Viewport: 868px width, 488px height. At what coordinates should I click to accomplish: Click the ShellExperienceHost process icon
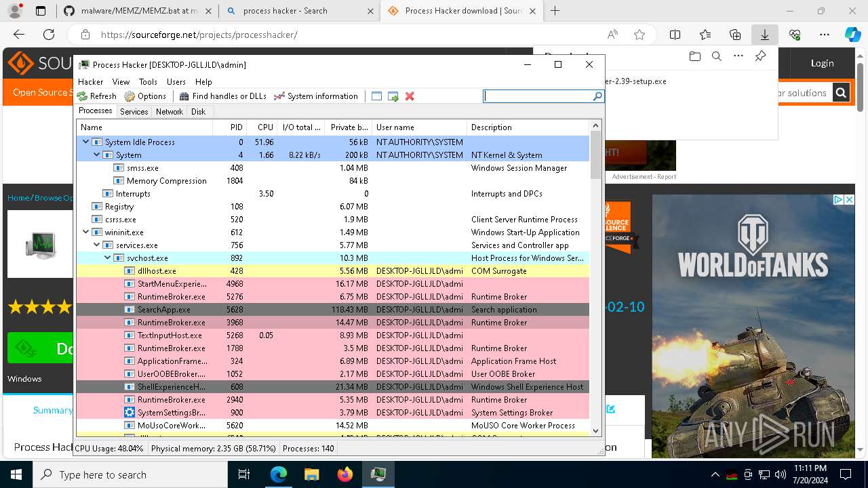tap(130, 386)
